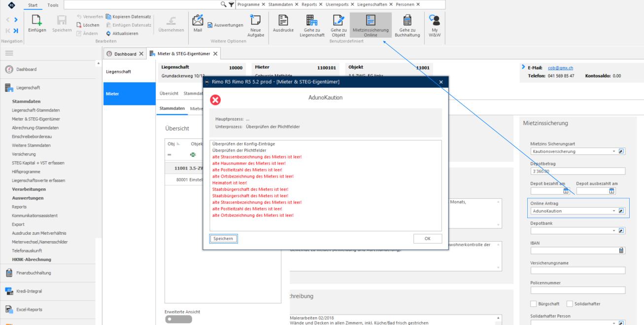Expand contact info chevron near E-Mail
This screenshot has width=644, height=325.
(523, 67)
